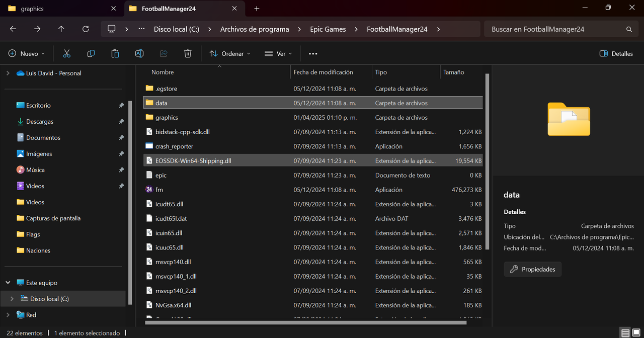Click the Paste clipboard icon
The image size is (644, 338).
115,53
